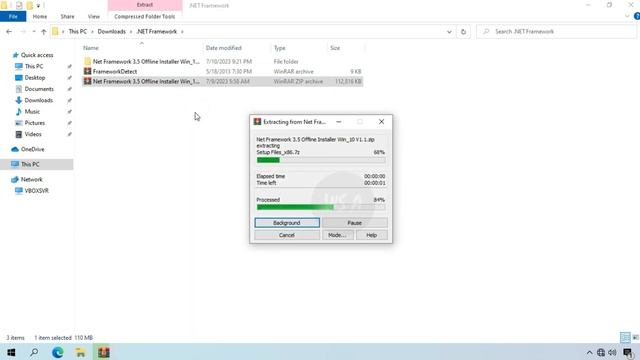The height and width of the screenshot is (360, 640).
Task: Close the Extracting from Net Fra... dialog
Action: (x=381, y=122)
